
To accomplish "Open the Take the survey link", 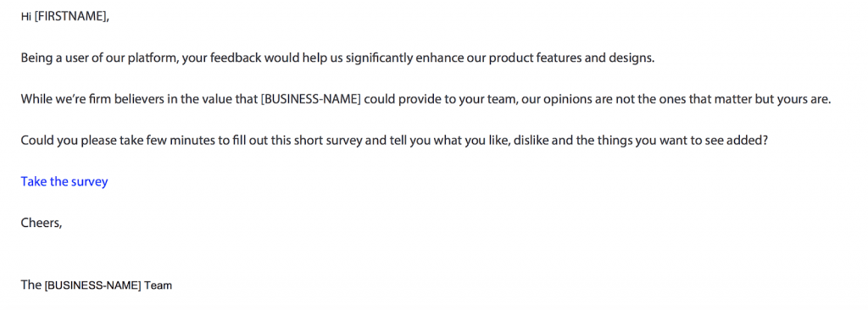I will pos(64,181).
